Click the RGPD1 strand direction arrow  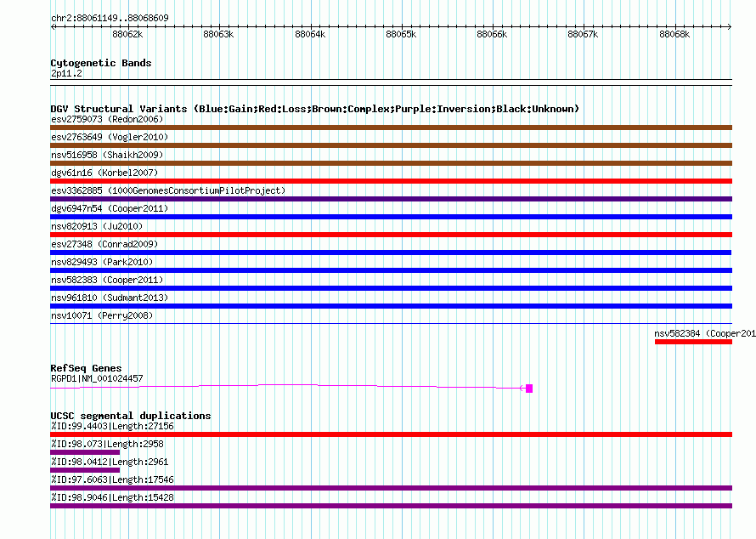click(x=522, y=388)
